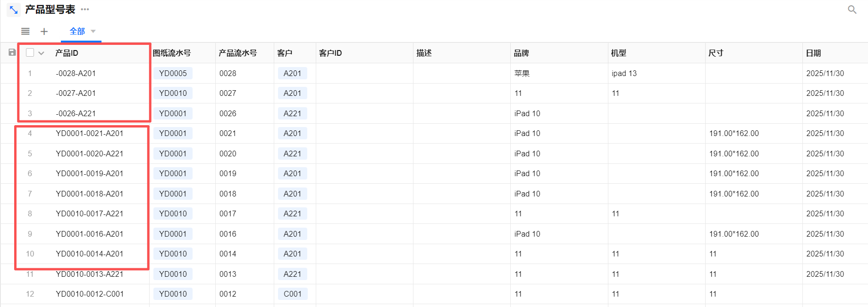Viewport: 868px width, 307px height.
Task: Select the ipad 13 cell in 机型 column
Action: 624,73
